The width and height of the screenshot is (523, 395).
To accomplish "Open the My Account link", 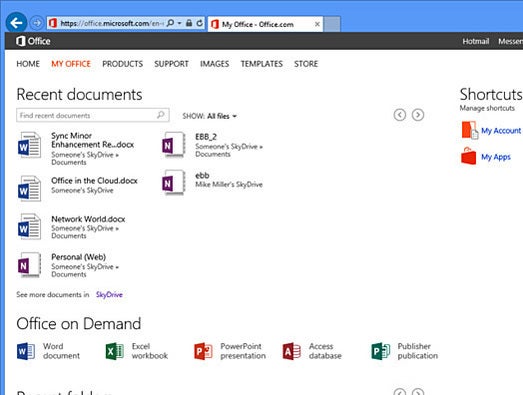I will point(501,131).
